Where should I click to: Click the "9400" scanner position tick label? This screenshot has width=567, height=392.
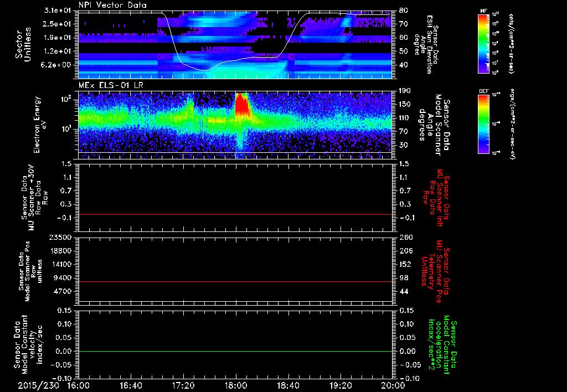62,278
